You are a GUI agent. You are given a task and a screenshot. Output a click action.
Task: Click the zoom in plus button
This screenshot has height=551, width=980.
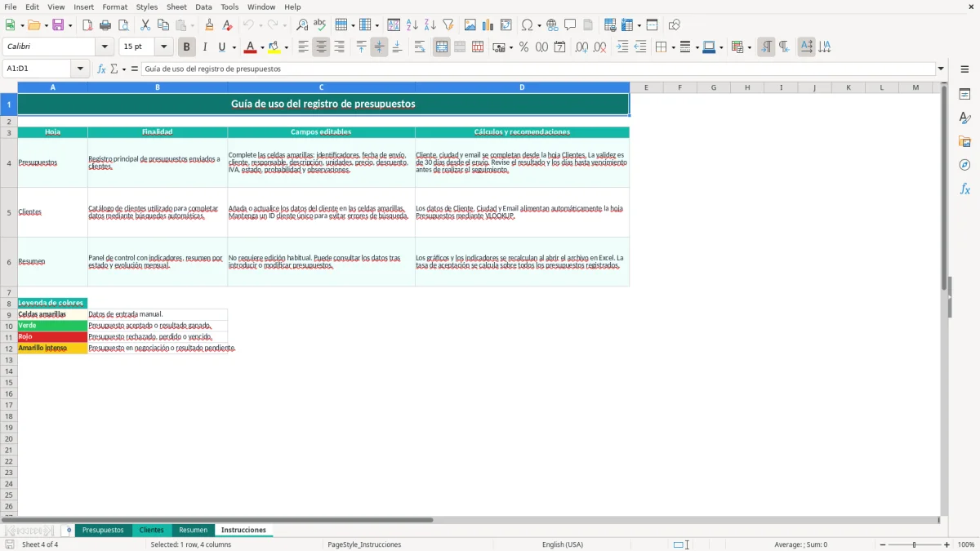(947, 544)
